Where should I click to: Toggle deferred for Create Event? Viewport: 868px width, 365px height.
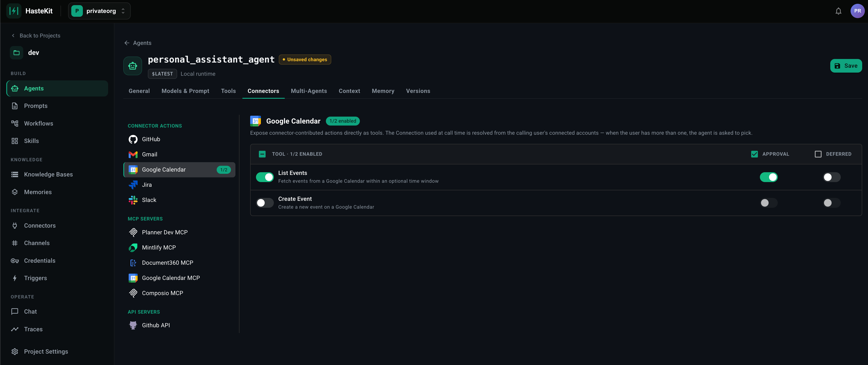(831, 203)
